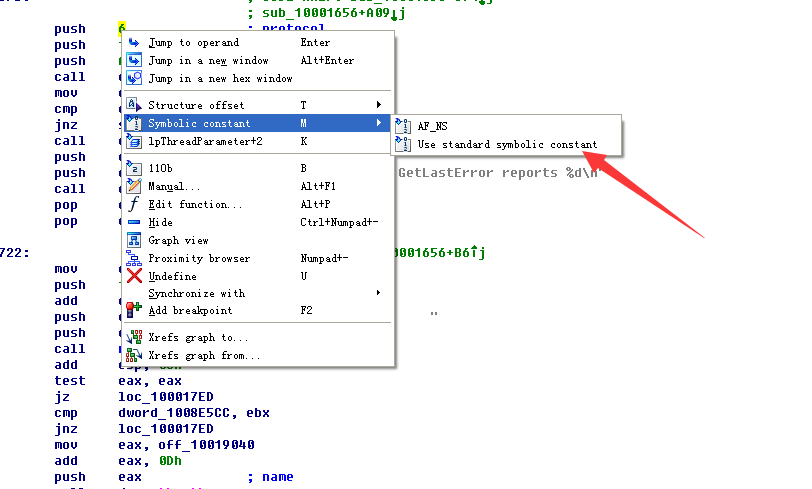Click the 0Dh operand value
This screenshot has width=812, height=489.
coord(170,461)
